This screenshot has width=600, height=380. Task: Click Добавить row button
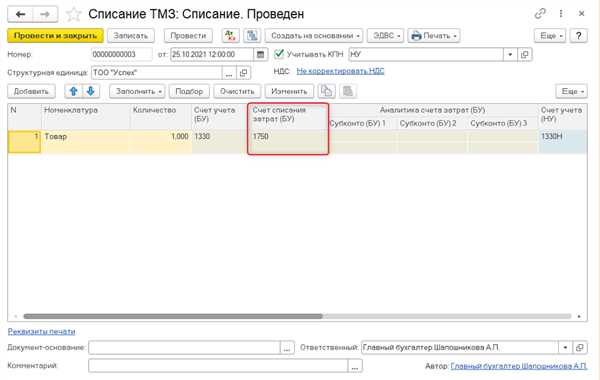(31, 91)
